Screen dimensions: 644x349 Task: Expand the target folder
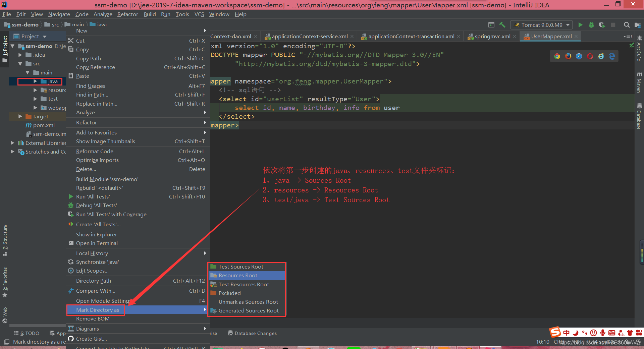click(x=20, y=116)
